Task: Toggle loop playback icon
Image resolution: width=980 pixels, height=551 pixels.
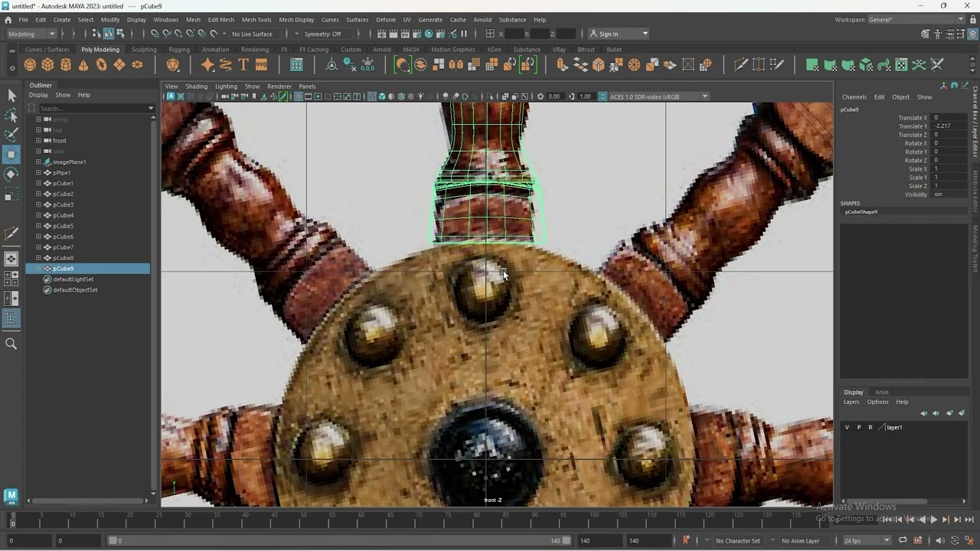Action: point(903,540)
